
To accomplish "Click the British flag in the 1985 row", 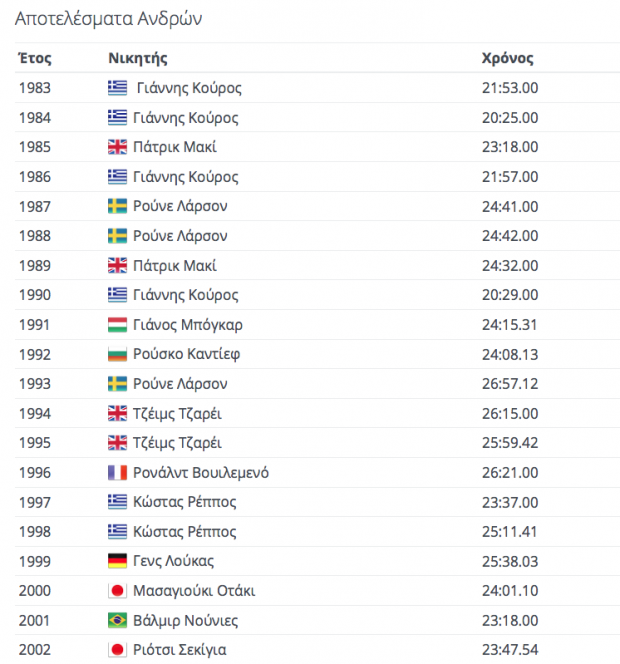I will point(117,147).
